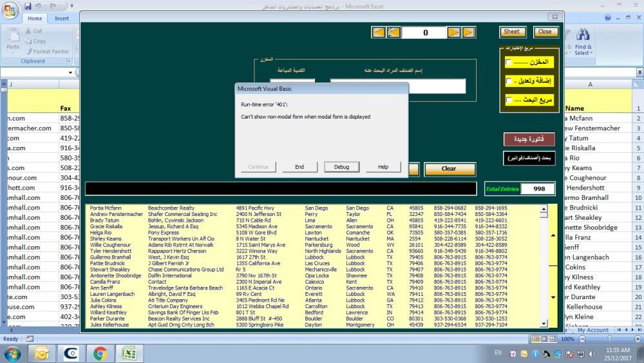Switch to Page Layout view
Image resolution: width=644 pixels, height=363 pixels.
click(x=544, y=339)
